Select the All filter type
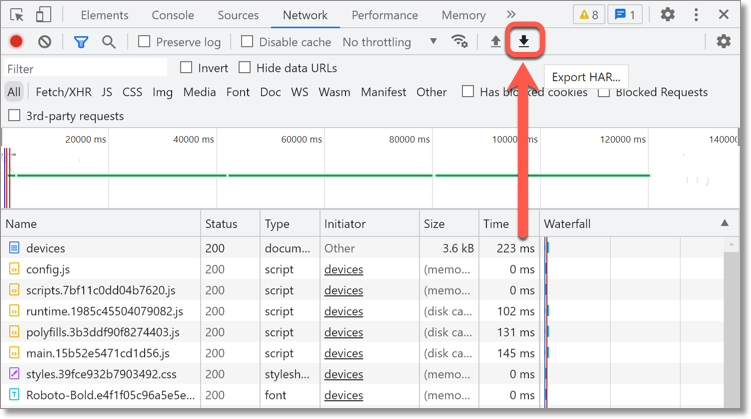 tap(14, 92)
